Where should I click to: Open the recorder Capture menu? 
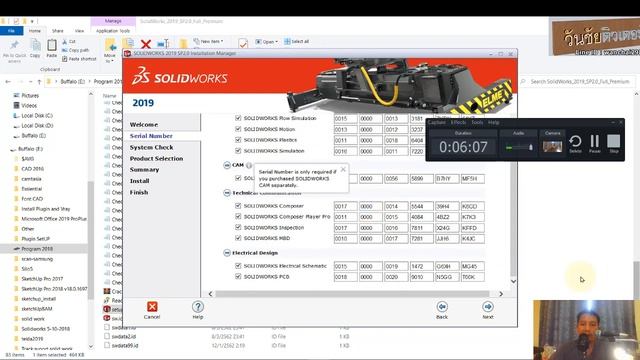coord(436,122)
